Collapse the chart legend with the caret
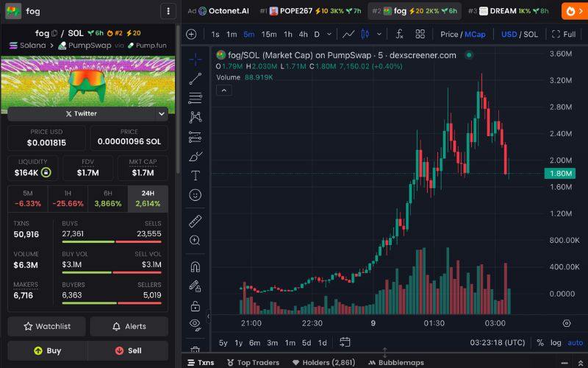The width and height of the screenshot is (588, 368). (x=224, y=91)
